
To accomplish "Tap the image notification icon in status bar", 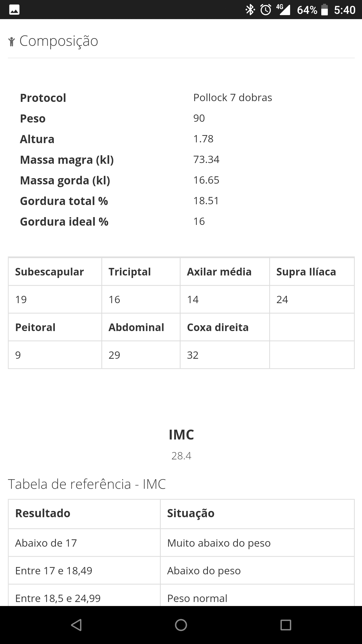I will pyautogui.click(x=14, y=10).
